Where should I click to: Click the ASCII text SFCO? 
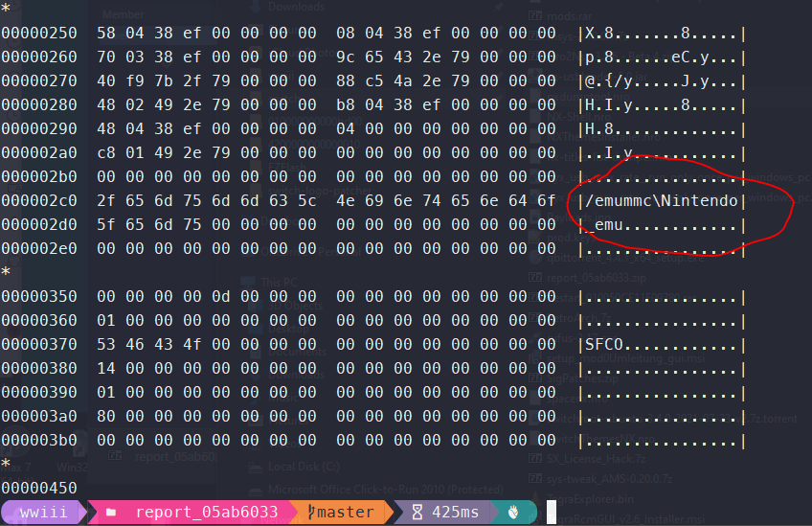[x=604, y=345]
